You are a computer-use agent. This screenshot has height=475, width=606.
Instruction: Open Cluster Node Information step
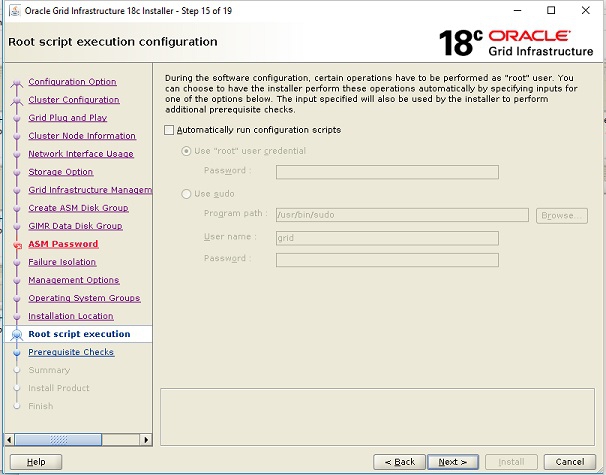point(82,136)
